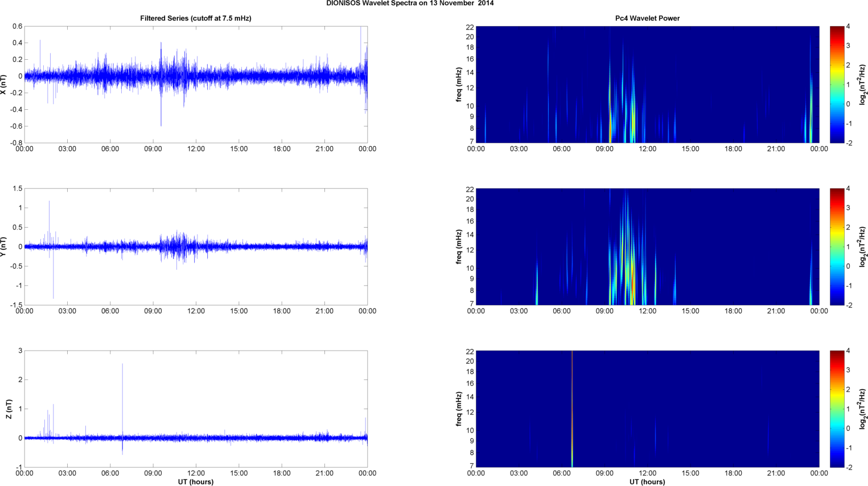Click the colorbar beside the middle spectrogram
This screenshot has height=486, width=868.
pos(837,246)
